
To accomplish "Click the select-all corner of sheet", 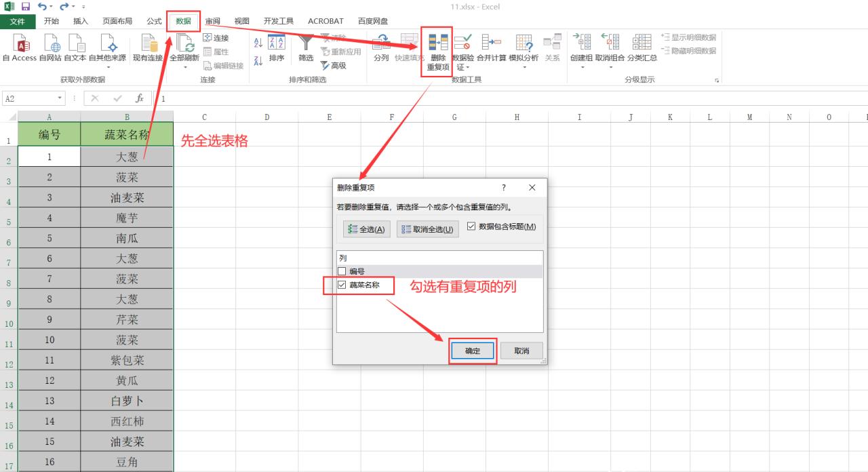I will pyautogui.click(x=9, y=117).
